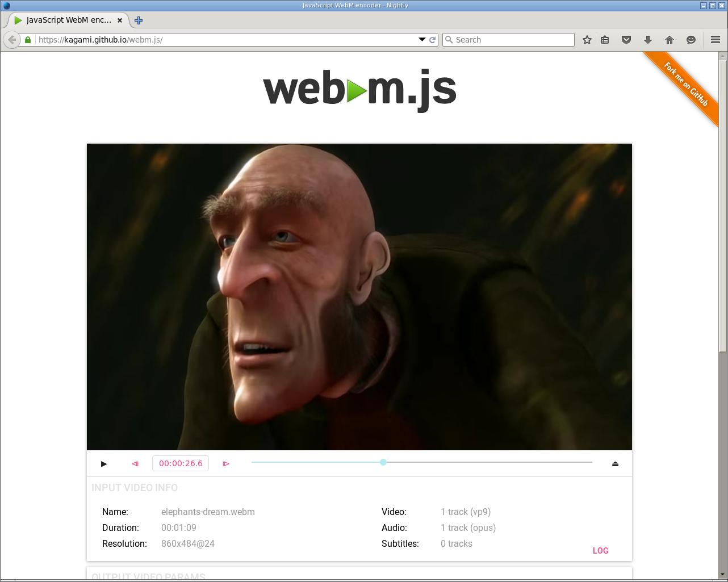This screenshot has height=582, width=728.
Task: Reload the current page
Action: coord(433,40)
